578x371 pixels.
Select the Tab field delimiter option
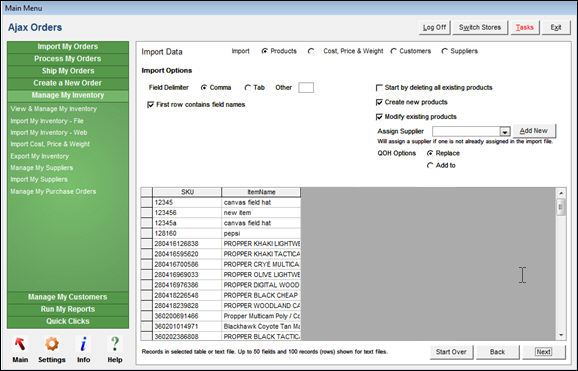248,88
